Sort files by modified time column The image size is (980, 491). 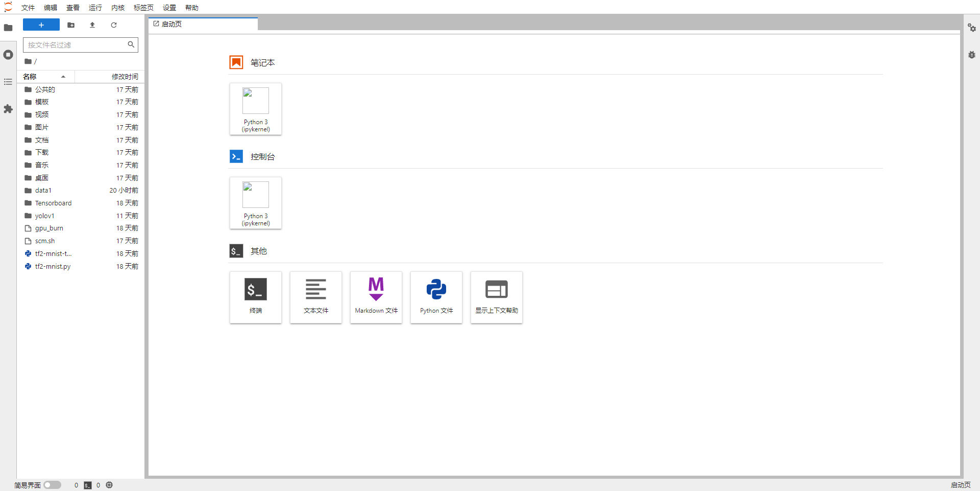109,77
